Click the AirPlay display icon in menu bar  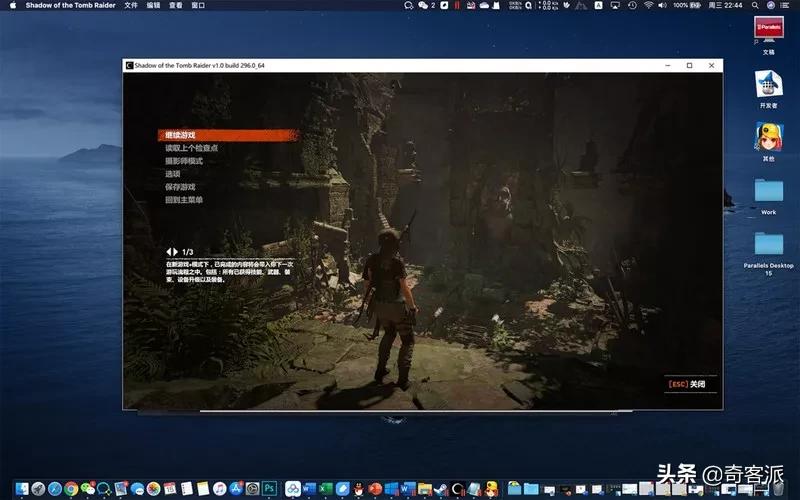(x=615, y=5)
